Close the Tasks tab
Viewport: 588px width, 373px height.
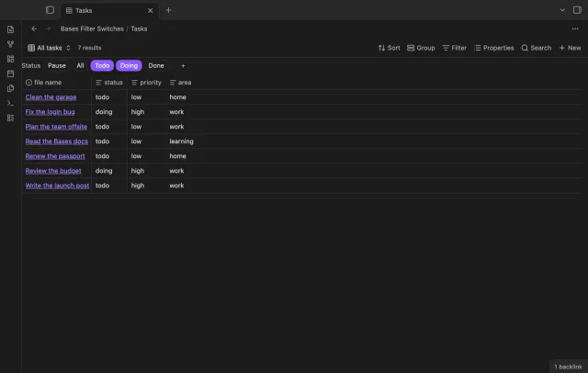pyautogui.click(x=150, y=10)
